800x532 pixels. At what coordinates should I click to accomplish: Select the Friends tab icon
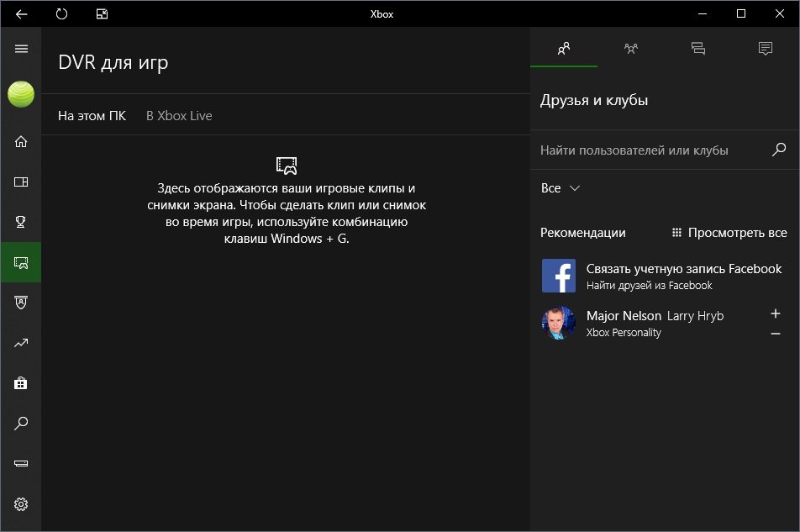[564, 49]
